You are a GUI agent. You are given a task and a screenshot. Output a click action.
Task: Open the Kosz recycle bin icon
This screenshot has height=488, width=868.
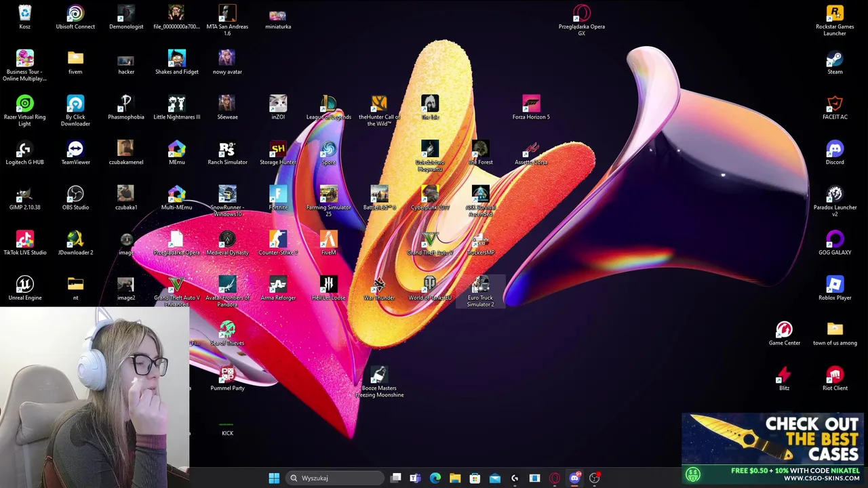point(24,18)
